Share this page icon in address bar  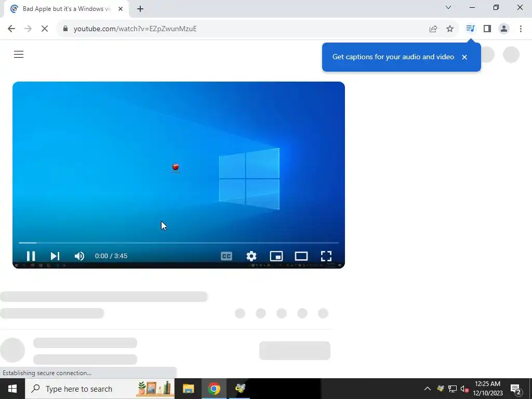[433, 29]
